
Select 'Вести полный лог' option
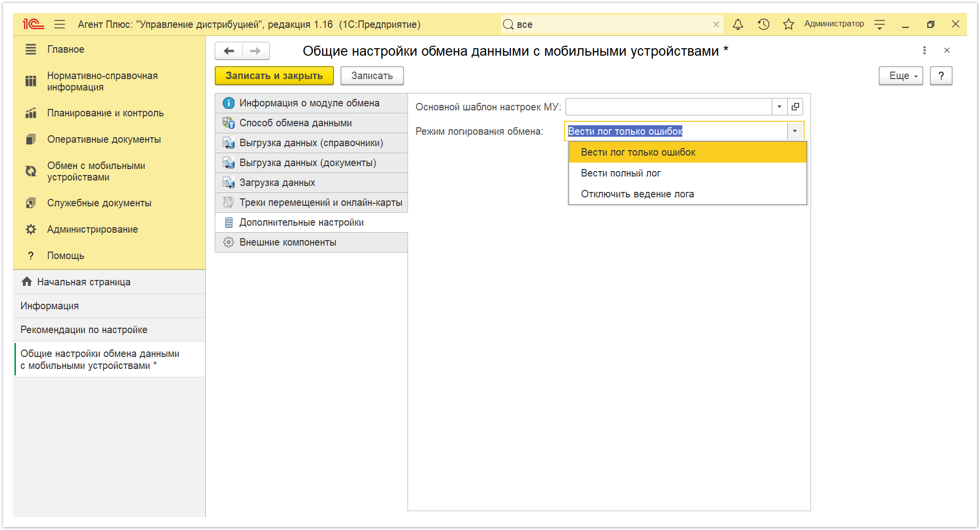pos(687,173)
